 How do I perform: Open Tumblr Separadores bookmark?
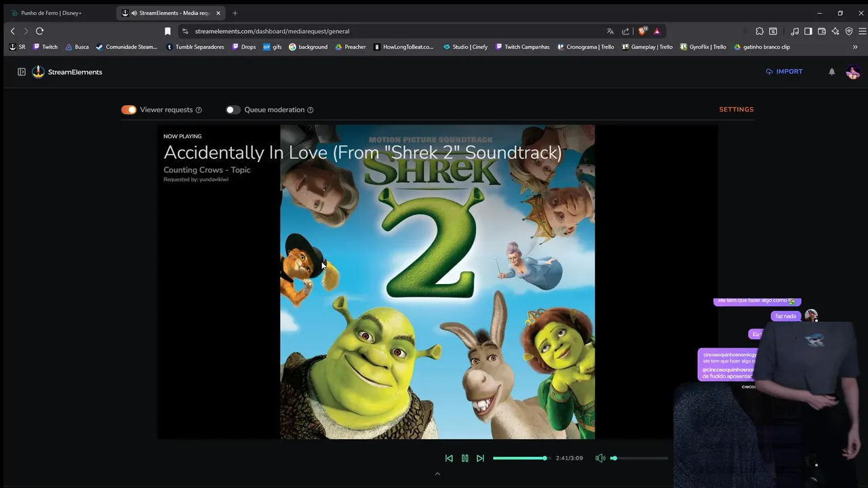(x=195, y=47)
